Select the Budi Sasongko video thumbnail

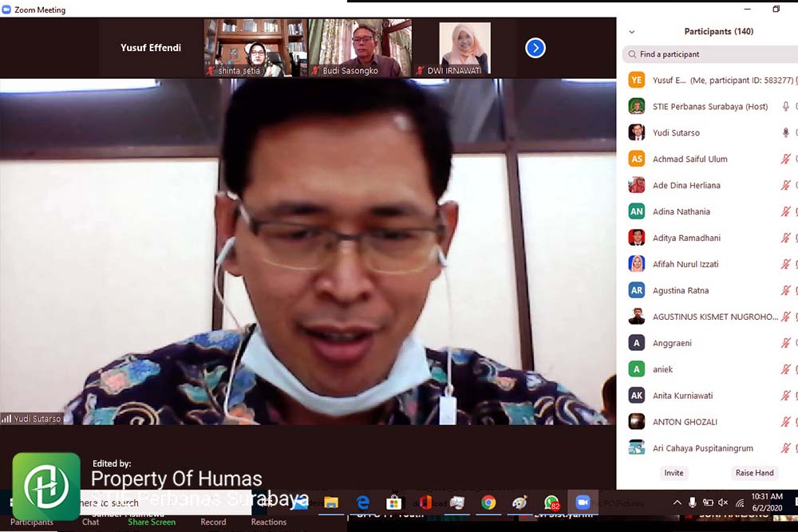point(360,48)
